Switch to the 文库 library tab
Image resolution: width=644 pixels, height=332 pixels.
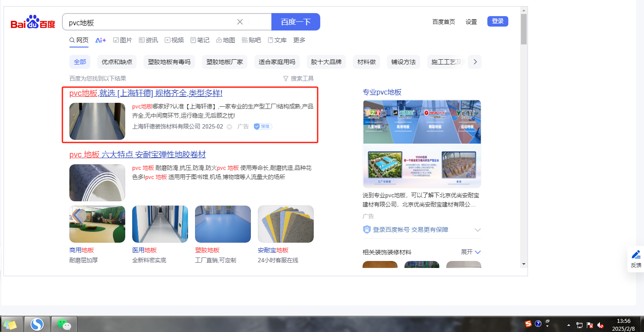click(277, 40)
